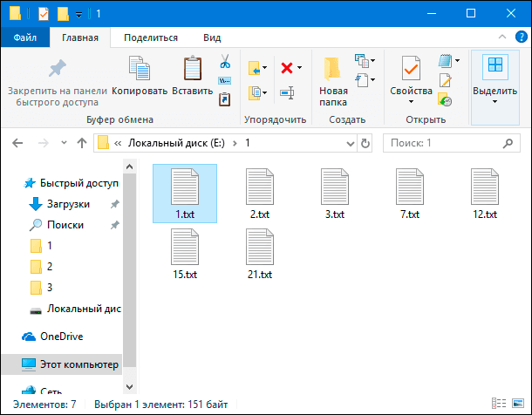Click the Cut scissors icon
Screen dimensions: 532x415
(225, 61)
